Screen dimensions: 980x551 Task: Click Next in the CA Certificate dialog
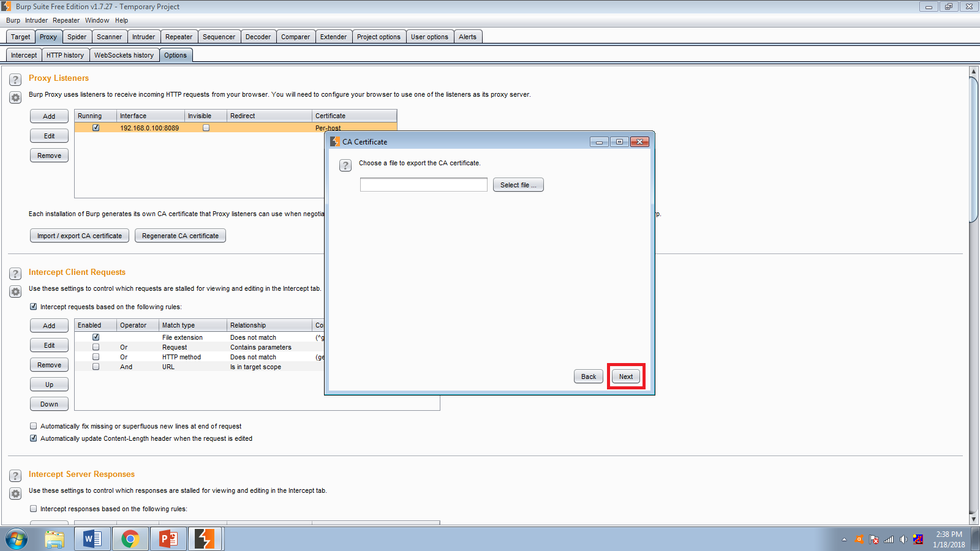pyautogui.click(x=626, y=377)
